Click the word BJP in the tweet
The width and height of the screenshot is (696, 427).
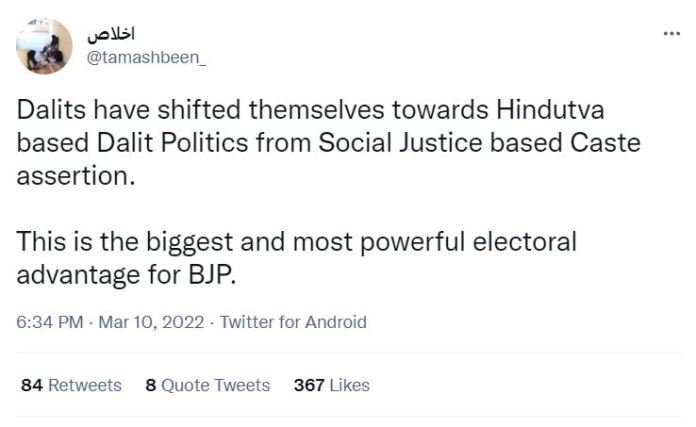click(212, 275)
